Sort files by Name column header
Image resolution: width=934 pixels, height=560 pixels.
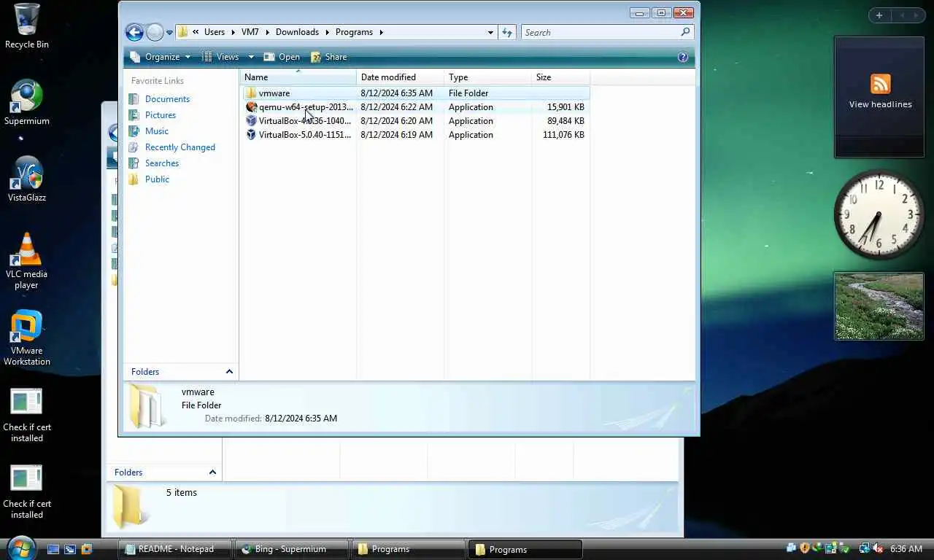[298, 77]
